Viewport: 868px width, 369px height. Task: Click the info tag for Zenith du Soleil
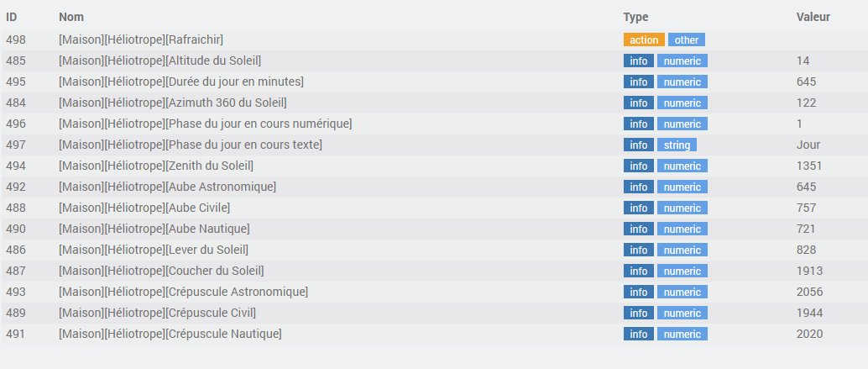pos(639,166)
